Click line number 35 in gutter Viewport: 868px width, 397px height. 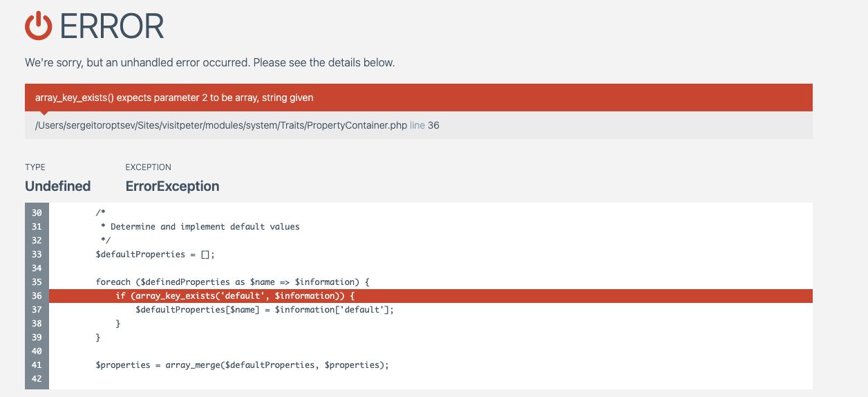(37, 282)
